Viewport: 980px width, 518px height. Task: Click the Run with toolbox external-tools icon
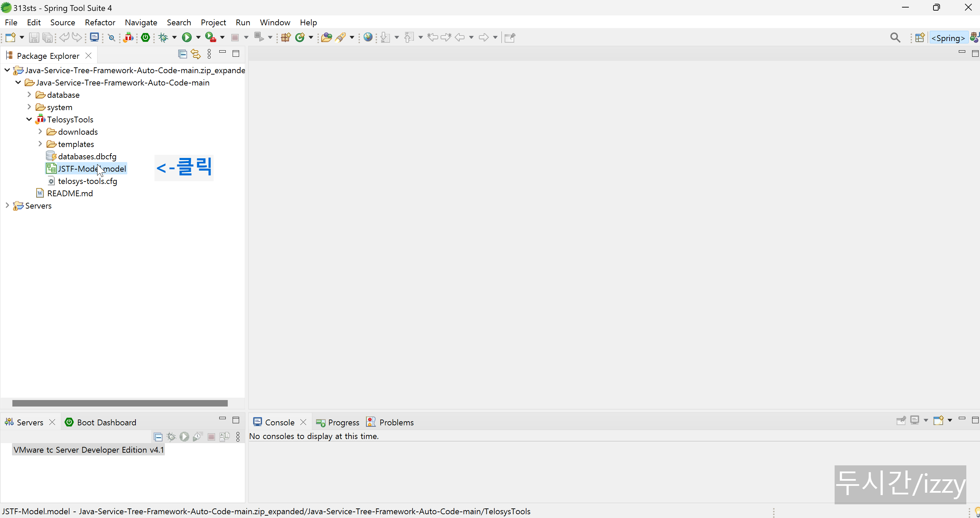[210, 37]
